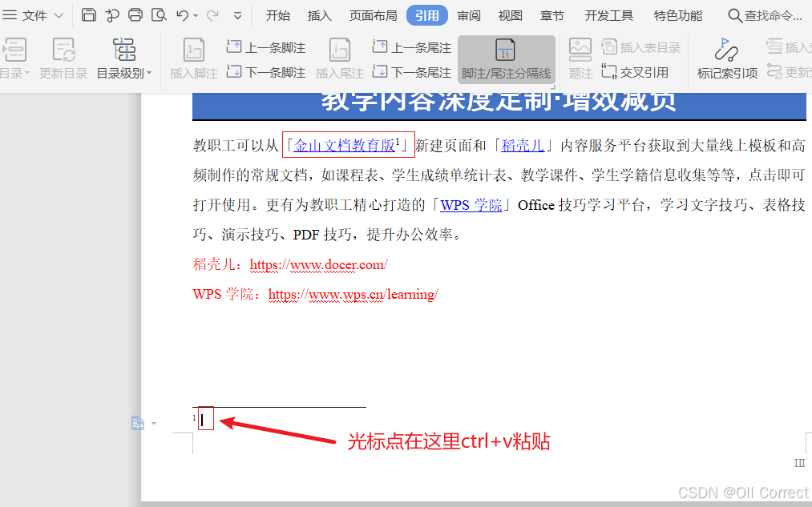The image size is (812, 507).
Task: Open the 稻壳儿 hyperlink in the paragraph
Action: (523, 146)
